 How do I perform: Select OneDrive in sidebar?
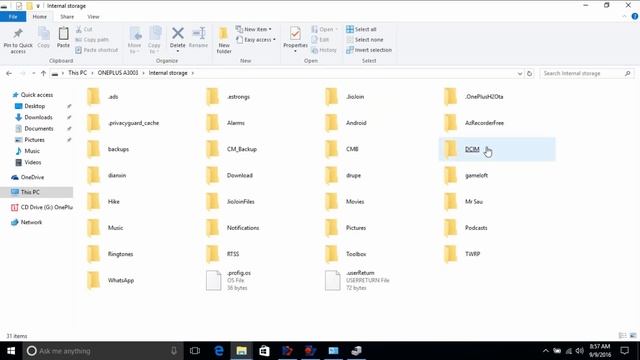tap(32, 177)
